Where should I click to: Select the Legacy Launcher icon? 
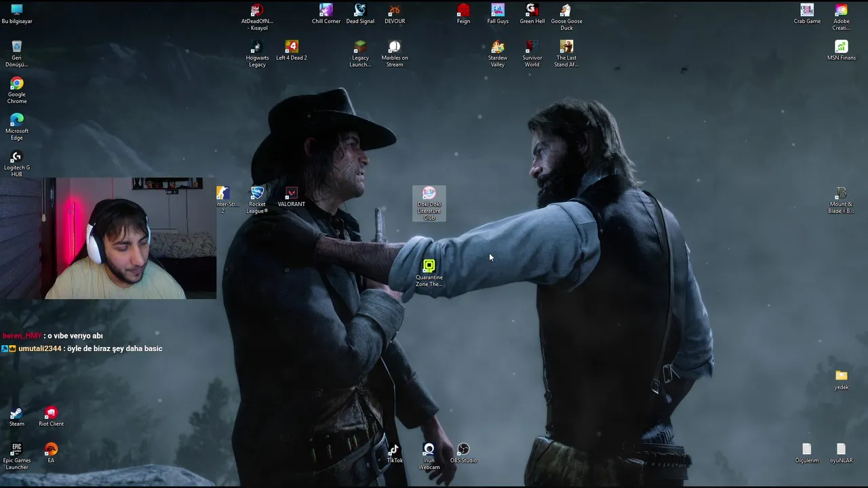coord(360,54)
